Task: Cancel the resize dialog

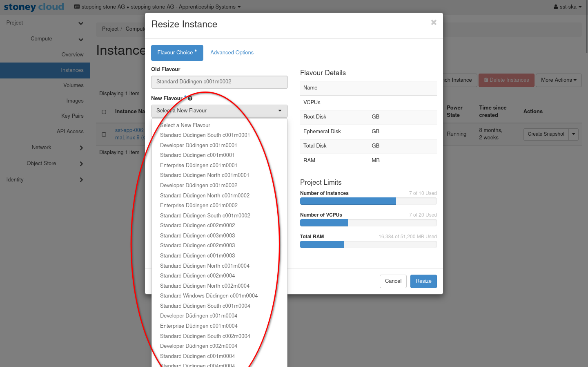Action: click(x=393, y=281)
